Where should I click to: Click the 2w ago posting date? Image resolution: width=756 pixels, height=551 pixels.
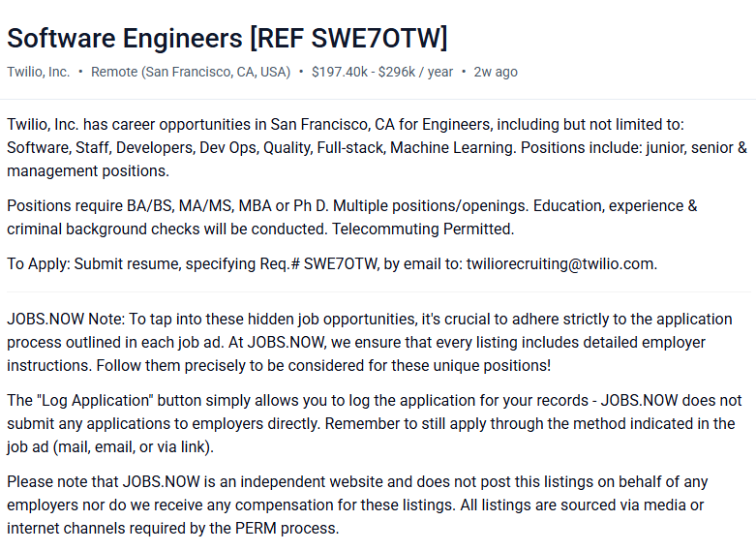click(x=496, y=72)
